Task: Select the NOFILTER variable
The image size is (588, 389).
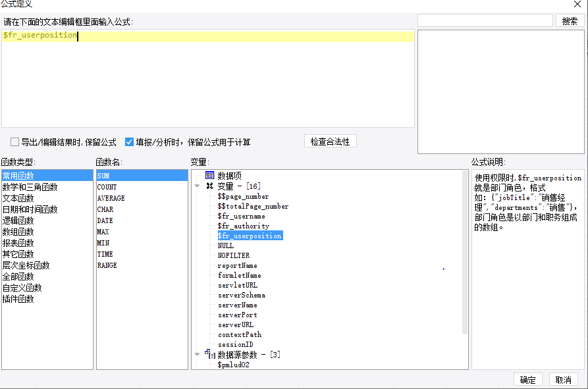Action: pos(234,255)
